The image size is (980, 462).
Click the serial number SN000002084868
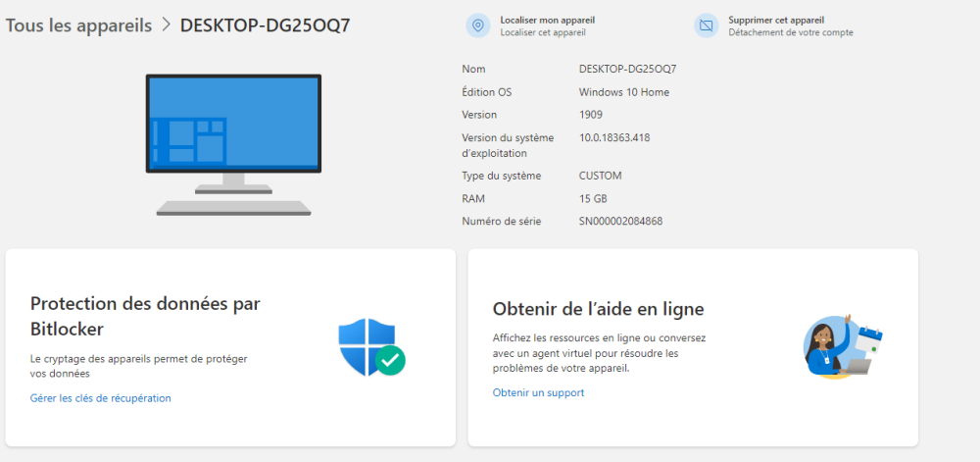pyautogui.click(x=620, y=222)
